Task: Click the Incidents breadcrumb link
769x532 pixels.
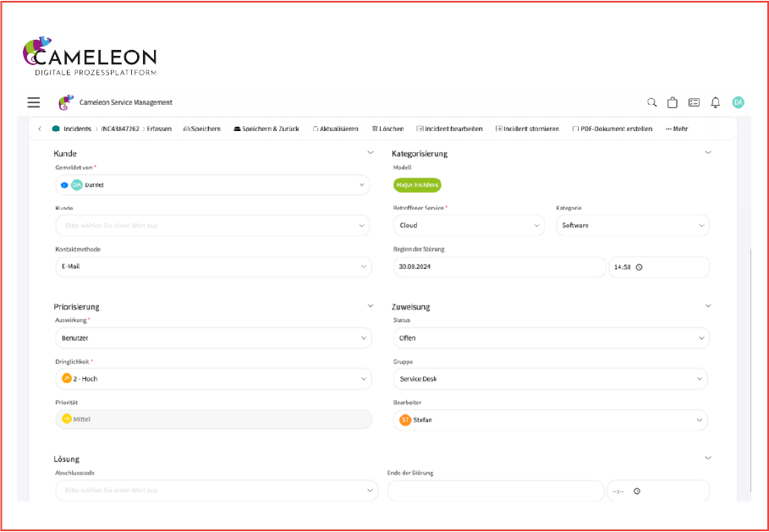Action: pyautogui.click(x=77, y=129)
